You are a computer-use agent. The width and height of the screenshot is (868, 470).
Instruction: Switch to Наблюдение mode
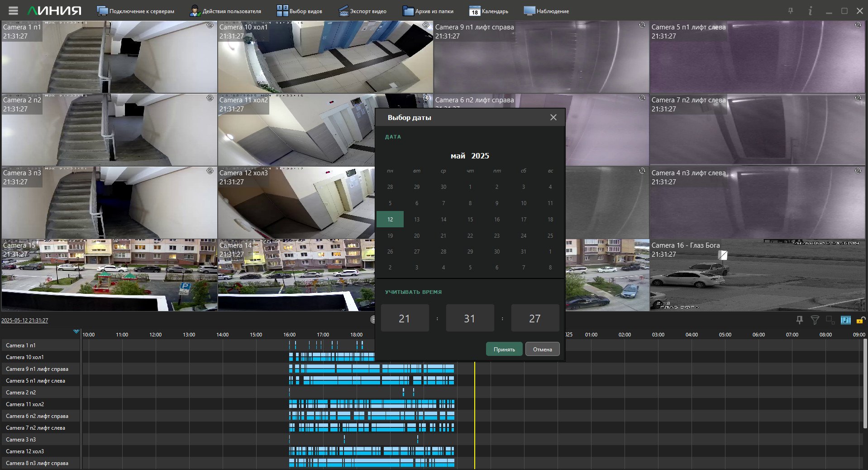[546, 11]
